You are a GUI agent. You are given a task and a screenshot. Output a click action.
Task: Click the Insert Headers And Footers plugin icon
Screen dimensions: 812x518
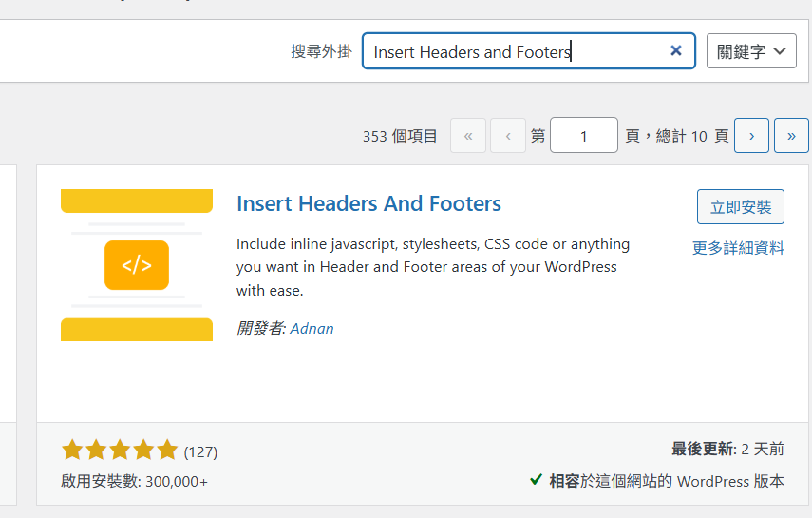(x=137, y=265)
